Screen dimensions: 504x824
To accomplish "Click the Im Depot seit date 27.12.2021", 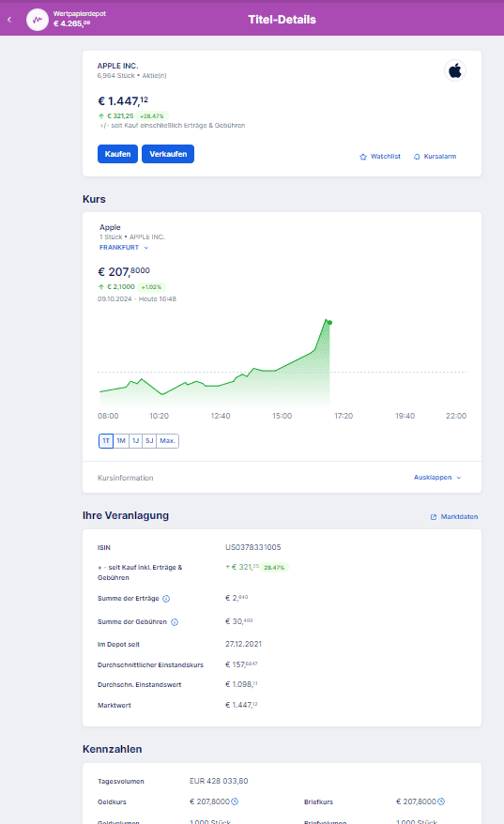I will [x=243, y=644].
